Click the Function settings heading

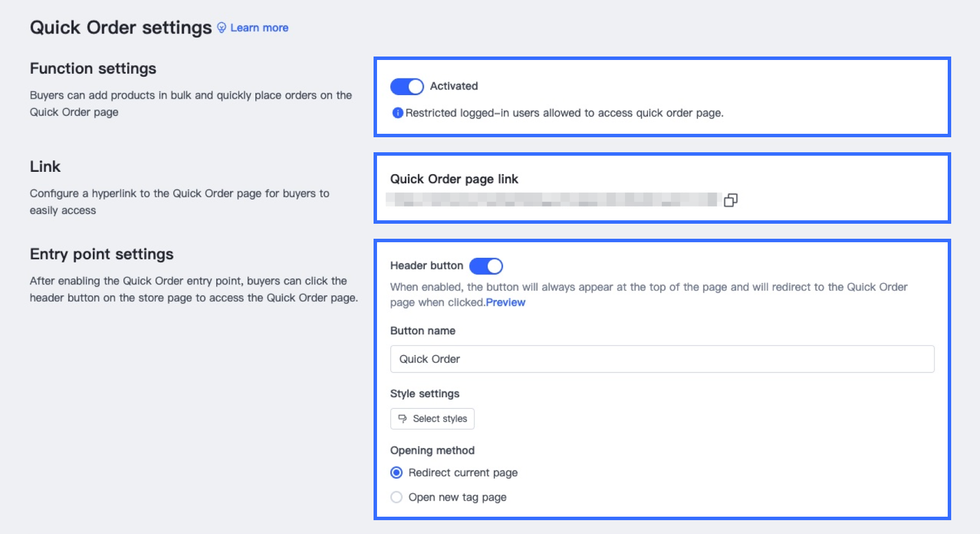93,69
